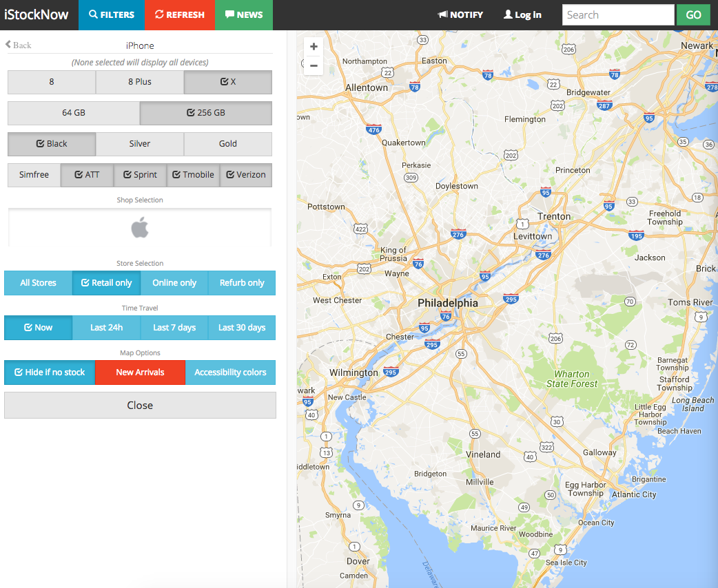Click Philadelphia label on map
Screen dimensions: 718x588
coord(447,303)
